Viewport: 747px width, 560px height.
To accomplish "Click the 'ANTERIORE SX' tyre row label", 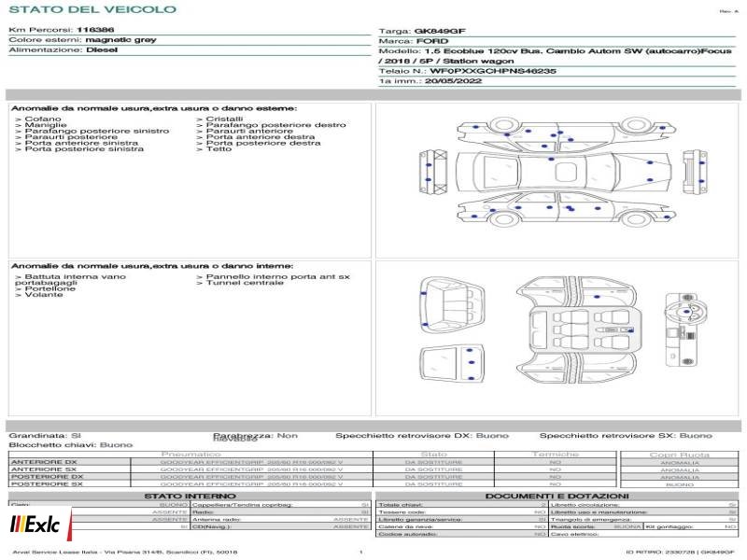I will coord(44,469).
